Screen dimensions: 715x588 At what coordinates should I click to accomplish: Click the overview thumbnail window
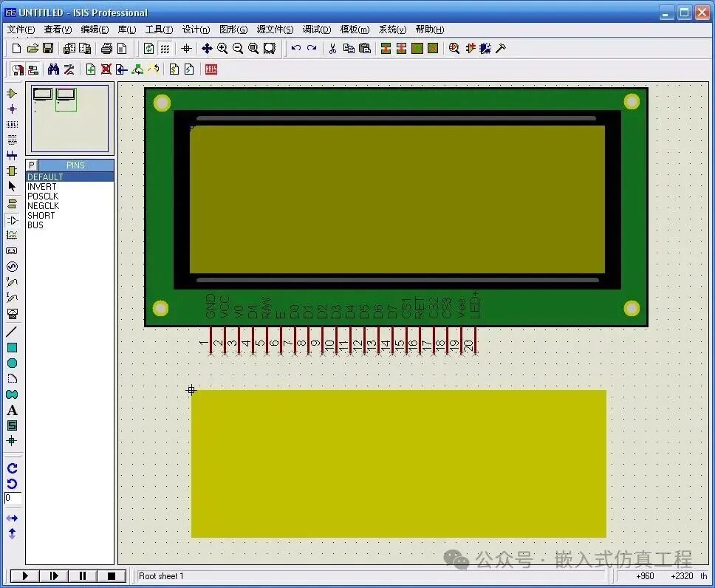click(69, 119)
